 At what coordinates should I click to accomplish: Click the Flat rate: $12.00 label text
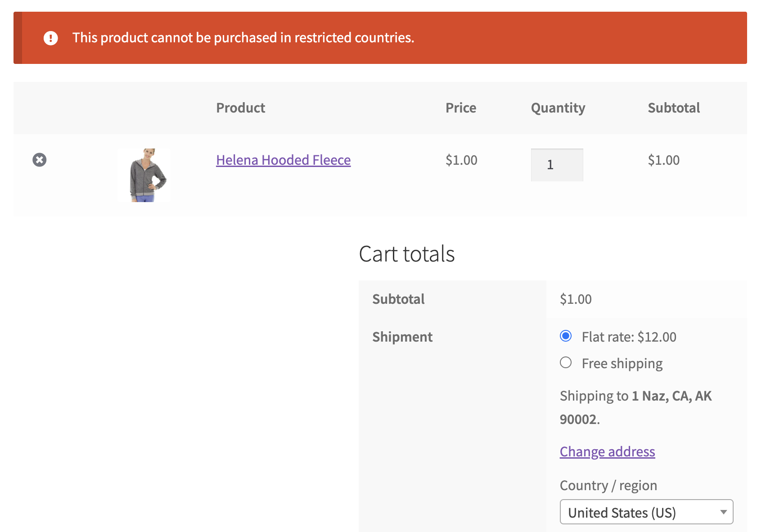[x=629, y=337]
